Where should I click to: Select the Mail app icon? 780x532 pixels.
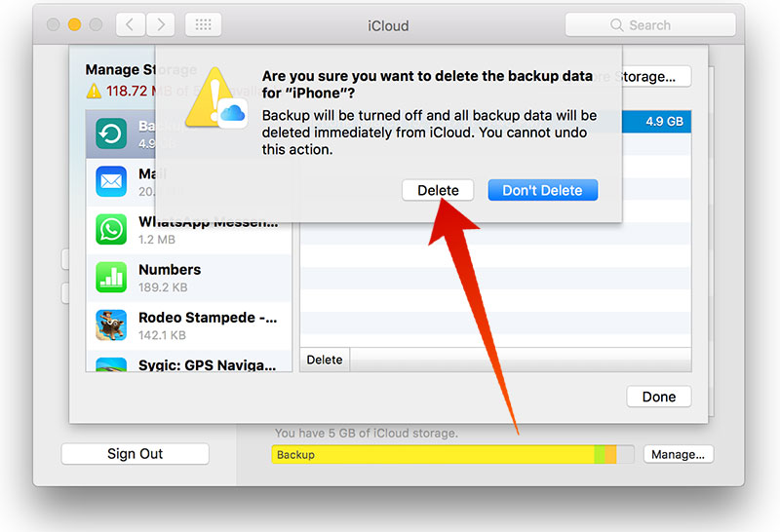tap(112, 181)
